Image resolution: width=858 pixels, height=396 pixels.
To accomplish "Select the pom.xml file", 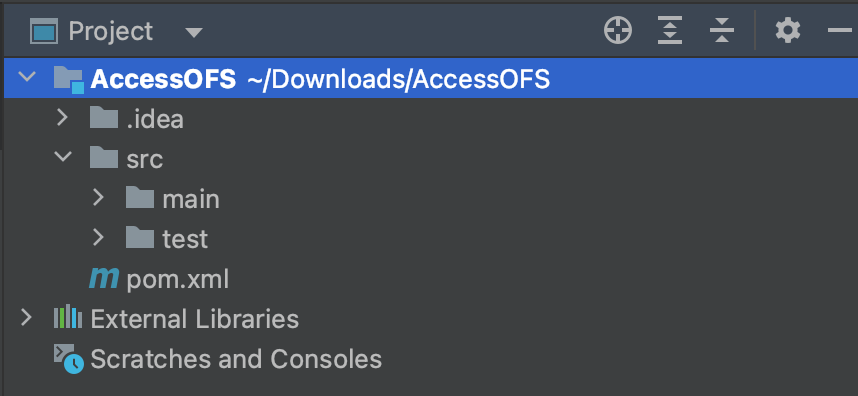I will [x=177, y=280].
